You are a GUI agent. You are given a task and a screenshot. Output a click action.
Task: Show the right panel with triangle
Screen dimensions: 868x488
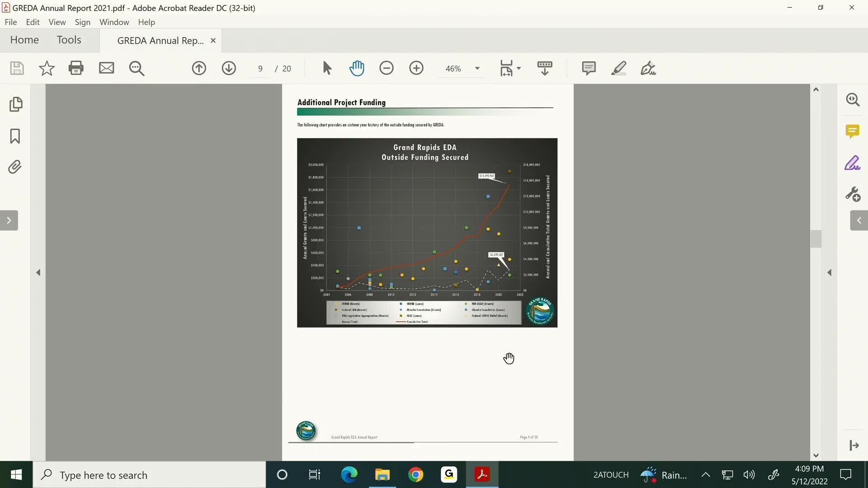(x=830, y=272)
